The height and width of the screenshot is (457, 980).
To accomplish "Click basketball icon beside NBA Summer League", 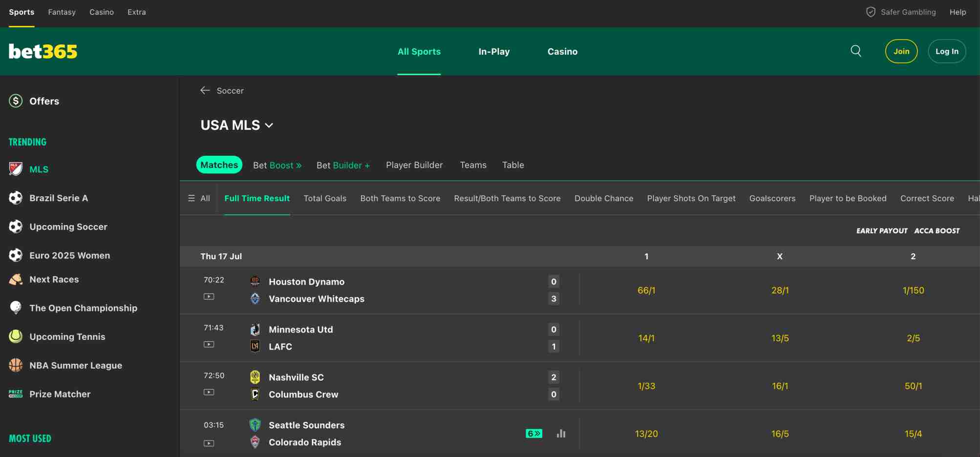I will 16,365.
